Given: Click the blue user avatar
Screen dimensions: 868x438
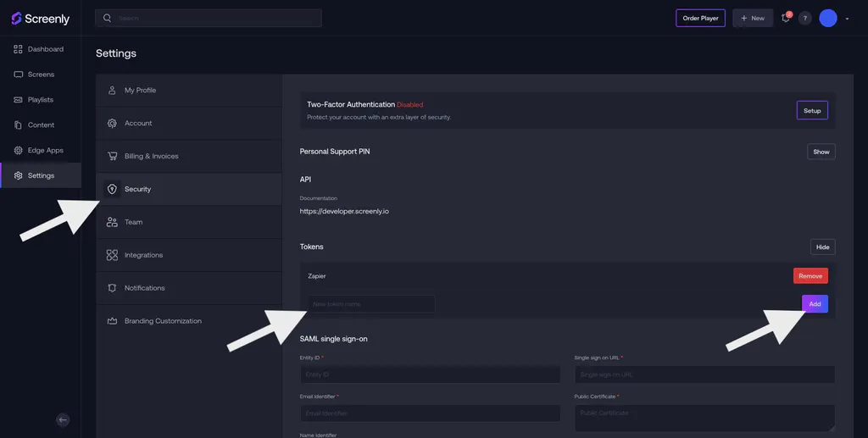Looking at the screenshot, I should (x=828, y=19).
